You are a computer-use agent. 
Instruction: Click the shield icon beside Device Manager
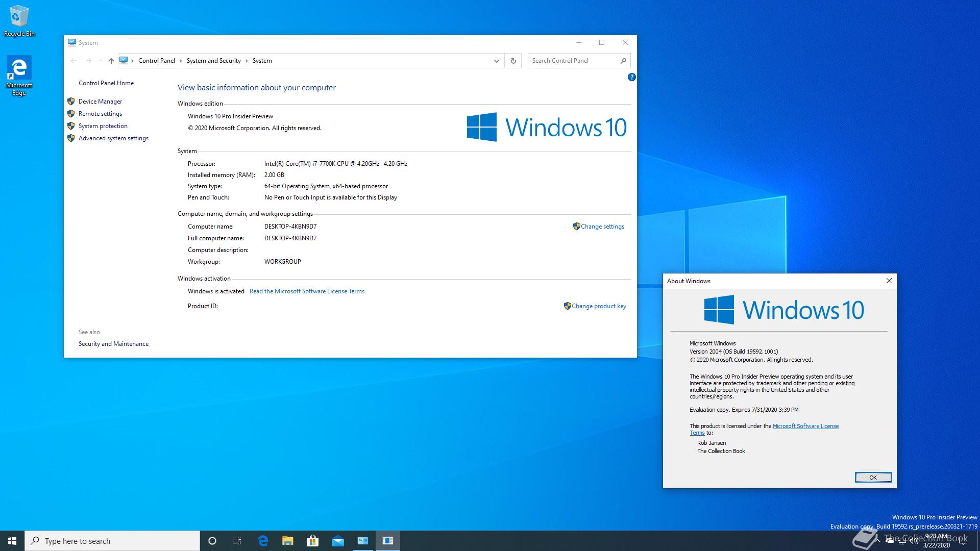point(71,102)
